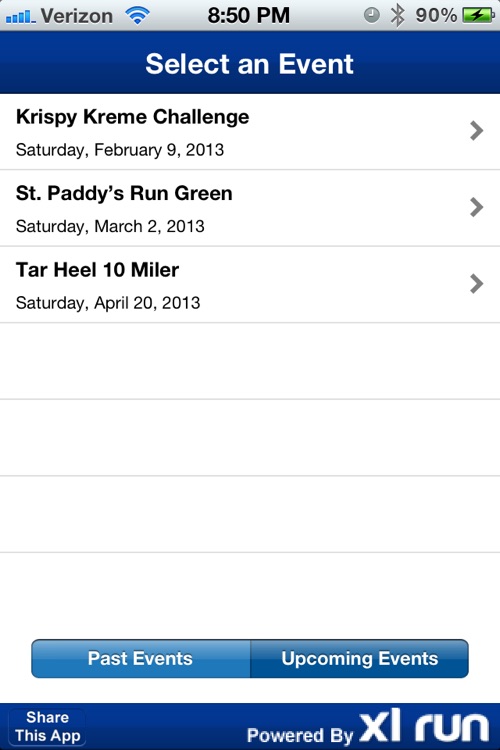Viewport: 500px width, 750px height.
Task: Select St. Paddy's Run Green event
Action: tap(250, 208)
